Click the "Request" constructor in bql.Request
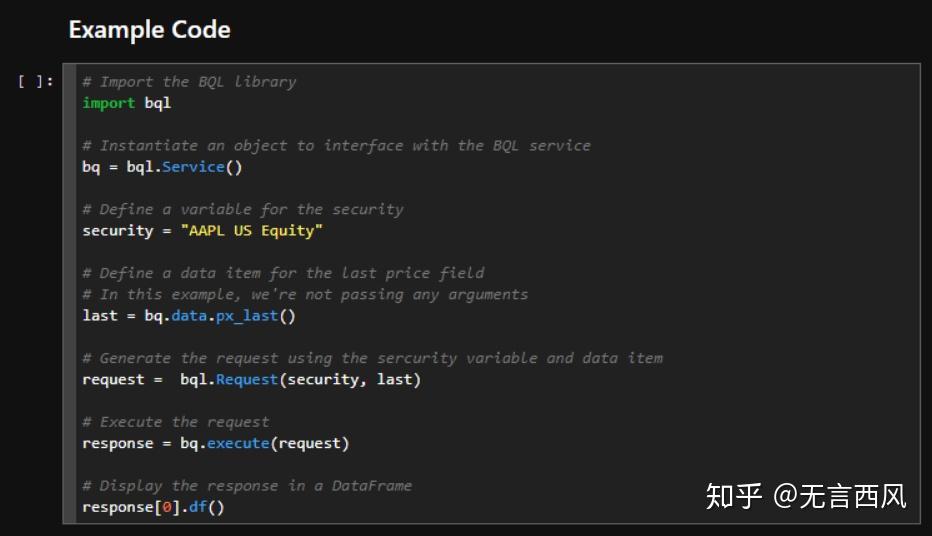932x536 pixels. (x=247, y=380)
